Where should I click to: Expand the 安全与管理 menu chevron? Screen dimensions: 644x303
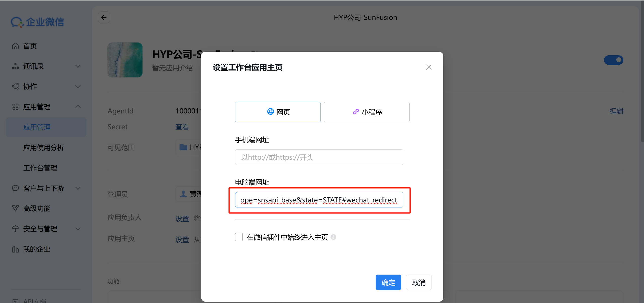(78, 229)
